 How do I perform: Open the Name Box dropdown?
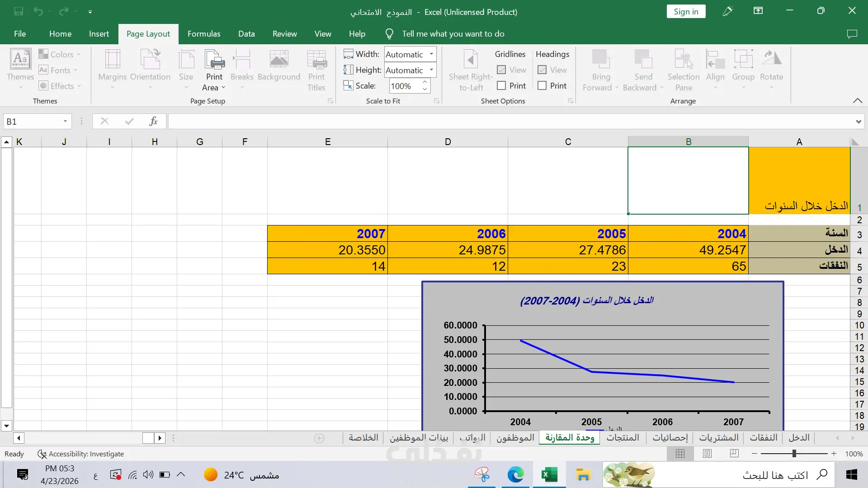click(65, 121)
